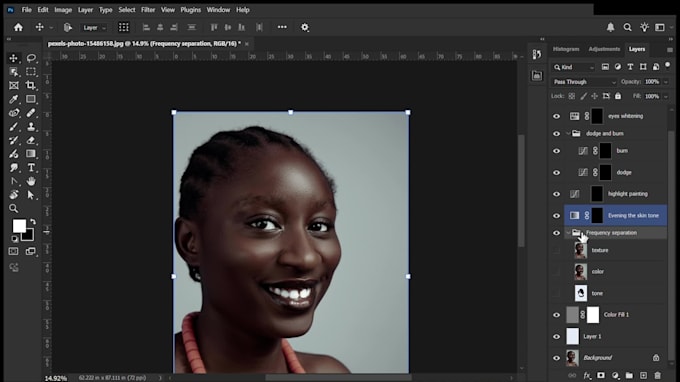Open more align options (three dots)
This screenshot has width=680, height=382.
tap(282, 27)
